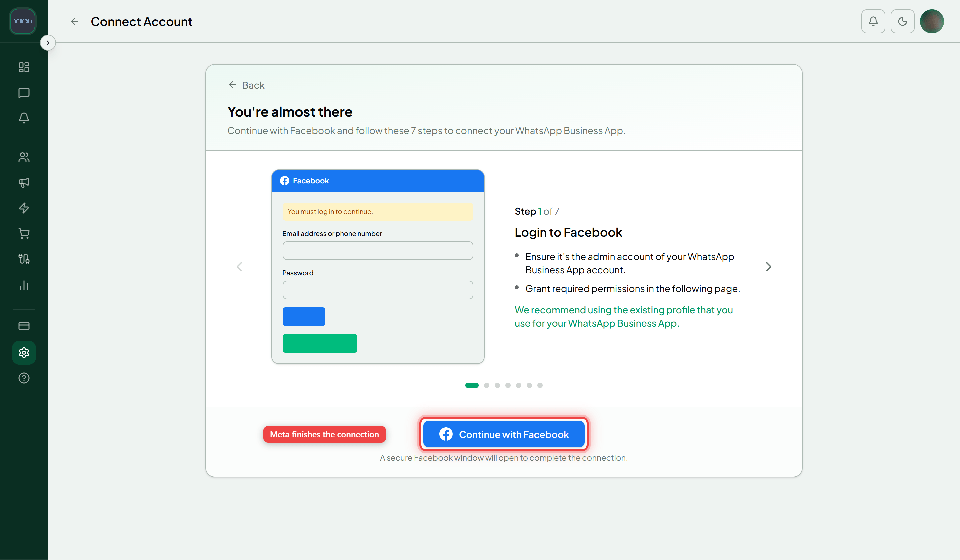Open the settings gear icon
The height and width of the screenshot is (560, 960).
point(24,352)
